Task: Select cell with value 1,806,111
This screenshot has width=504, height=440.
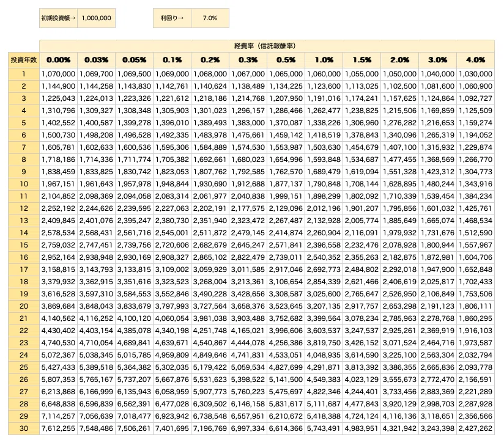Action: (475, 306)
